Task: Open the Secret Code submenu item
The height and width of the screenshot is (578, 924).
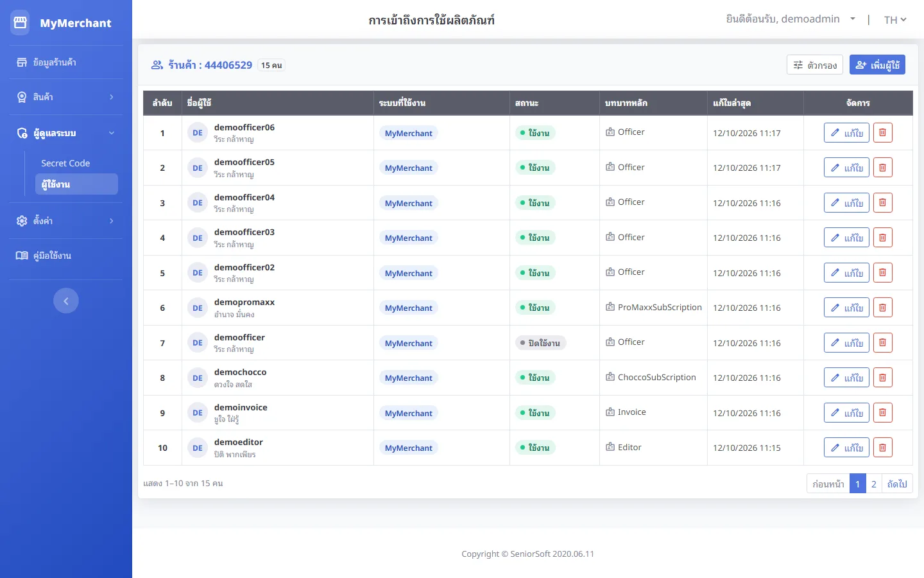Action: (65, 163)
